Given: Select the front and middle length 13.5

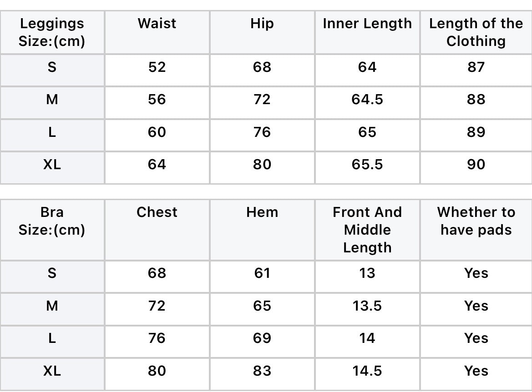Looking at the screenshot, I should (x=367, y=306).
